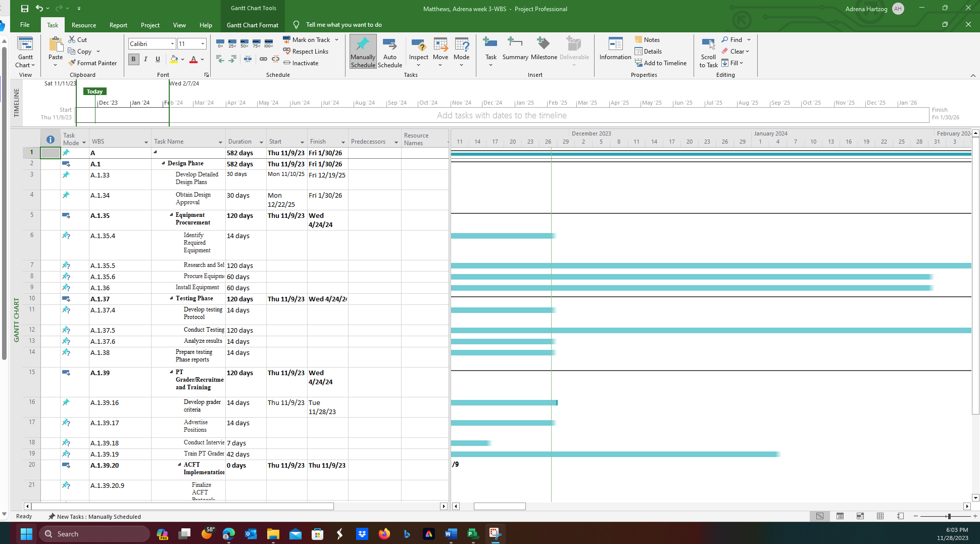Open the File menu
Screen dimensions: 980x544
(x=25, y=25)
